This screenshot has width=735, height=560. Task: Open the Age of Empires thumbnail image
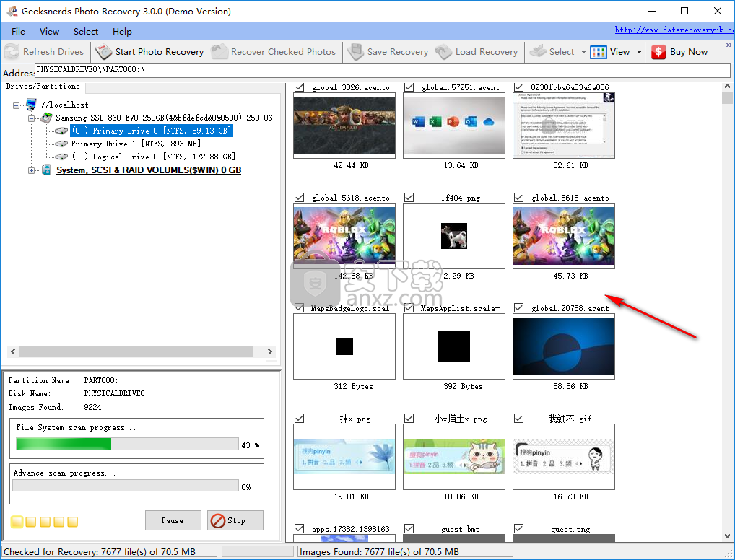click(344, 125)
